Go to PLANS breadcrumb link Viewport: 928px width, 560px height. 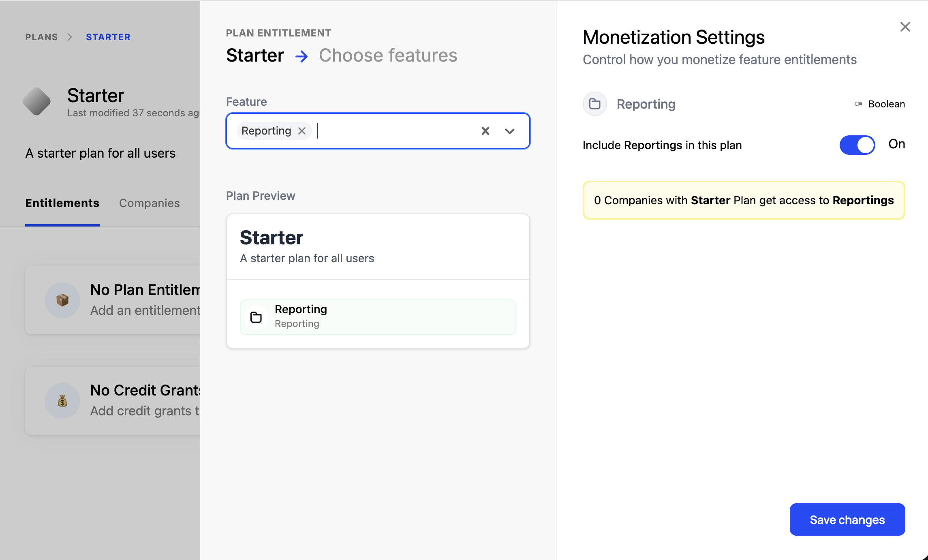click(41, 37)
